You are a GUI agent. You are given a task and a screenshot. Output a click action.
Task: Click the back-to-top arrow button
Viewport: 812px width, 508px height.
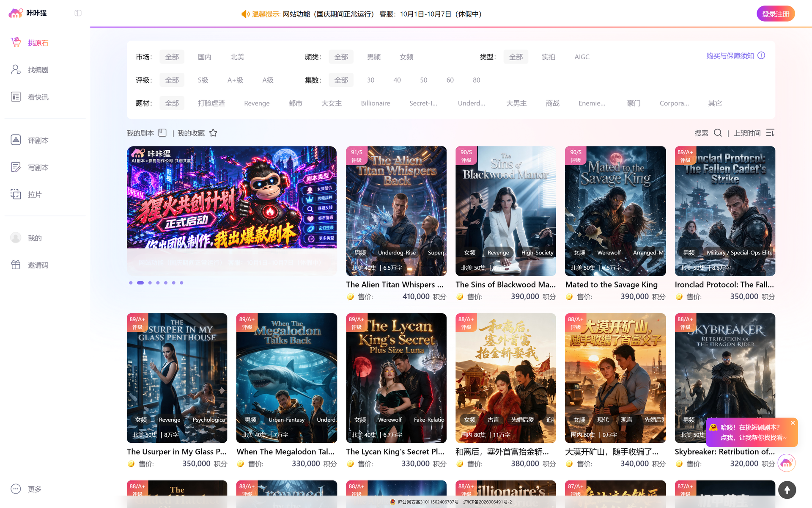787,490
